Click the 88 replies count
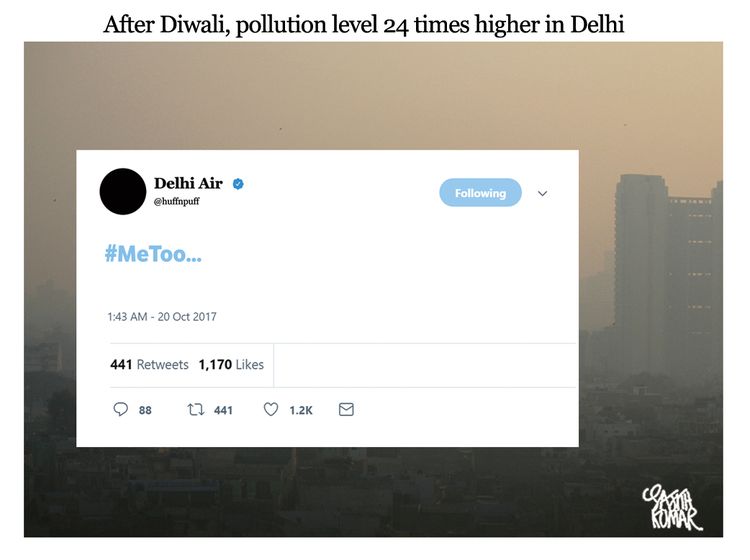750x560 pixels. click(145, 410)
